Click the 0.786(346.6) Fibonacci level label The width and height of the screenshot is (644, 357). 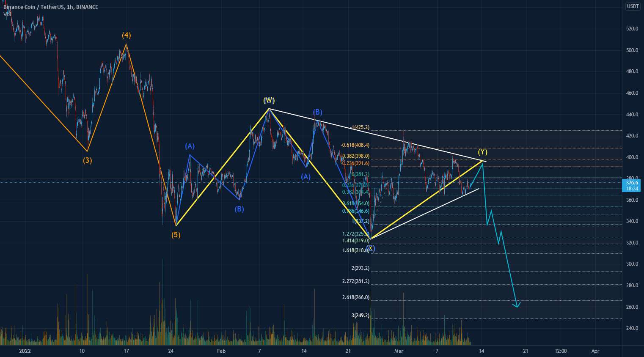(356, 211)
